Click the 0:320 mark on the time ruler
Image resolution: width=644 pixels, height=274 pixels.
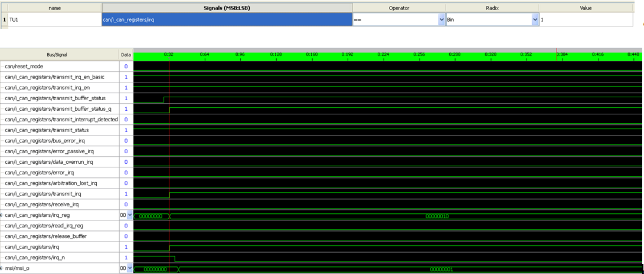pos(491,54)
